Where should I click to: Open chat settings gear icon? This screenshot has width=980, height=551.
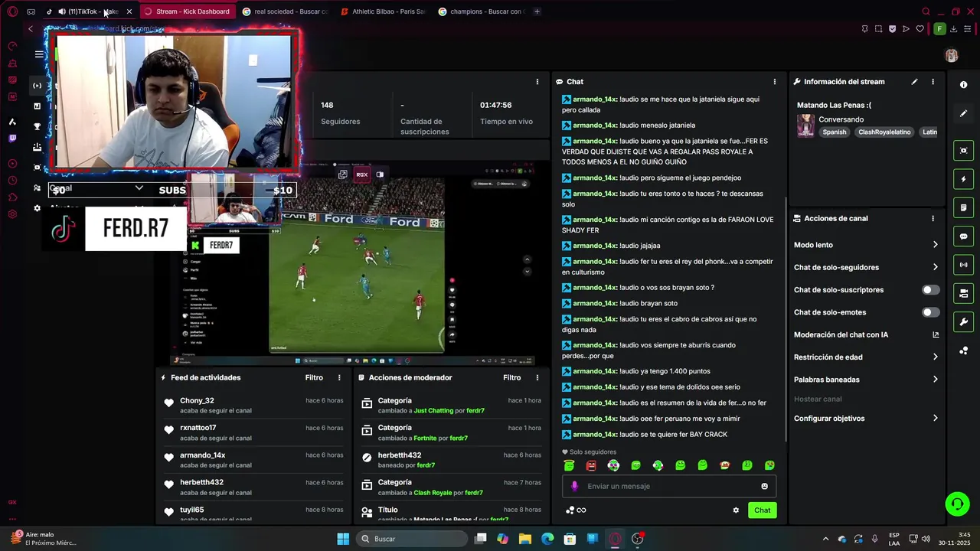coord(736,510)
